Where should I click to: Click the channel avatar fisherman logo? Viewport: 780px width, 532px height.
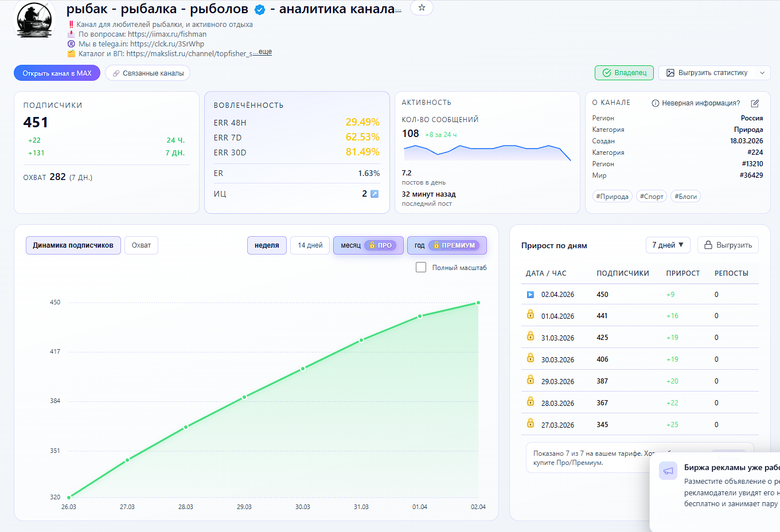pos(34,20)
